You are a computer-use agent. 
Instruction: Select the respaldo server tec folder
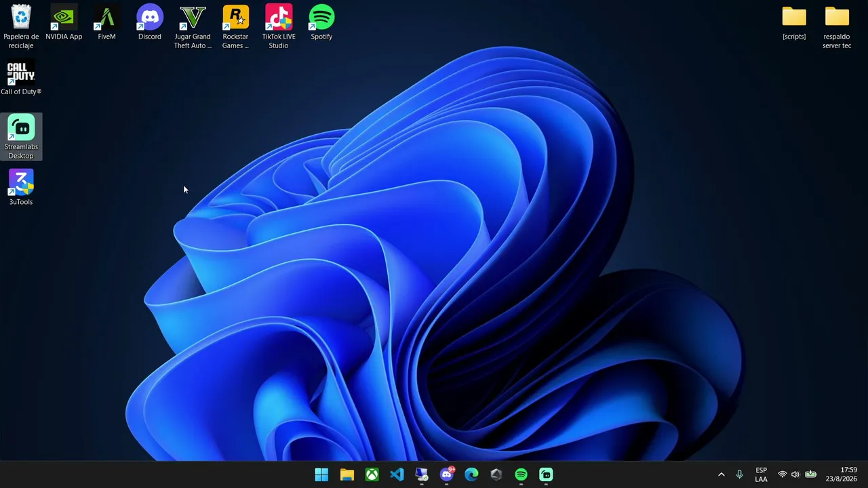pos(837,27)
